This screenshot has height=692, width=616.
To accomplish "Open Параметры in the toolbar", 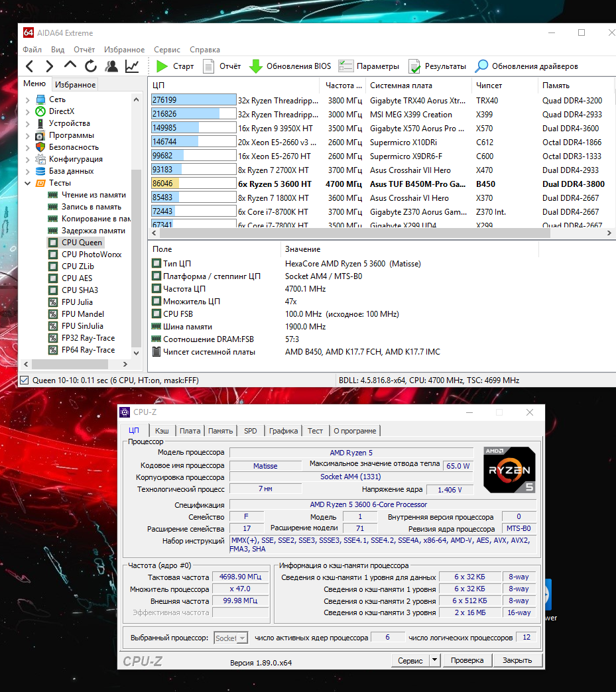I will [369, 66].
